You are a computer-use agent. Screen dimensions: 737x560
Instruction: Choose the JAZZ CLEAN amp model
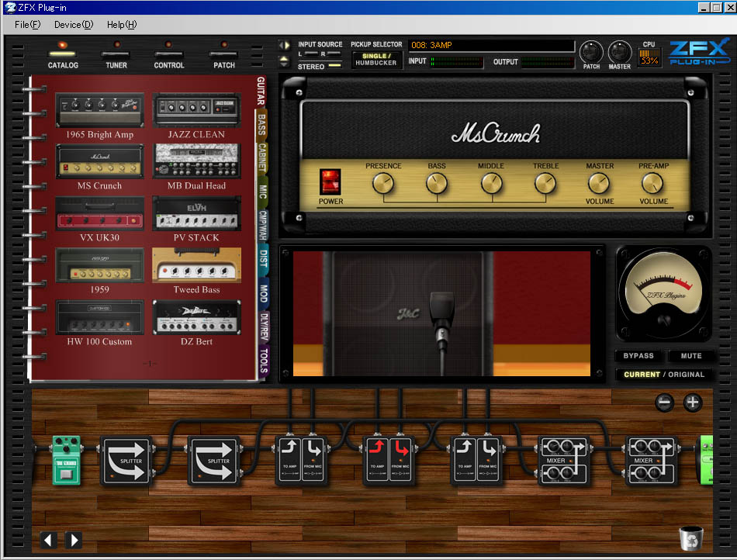196,110
